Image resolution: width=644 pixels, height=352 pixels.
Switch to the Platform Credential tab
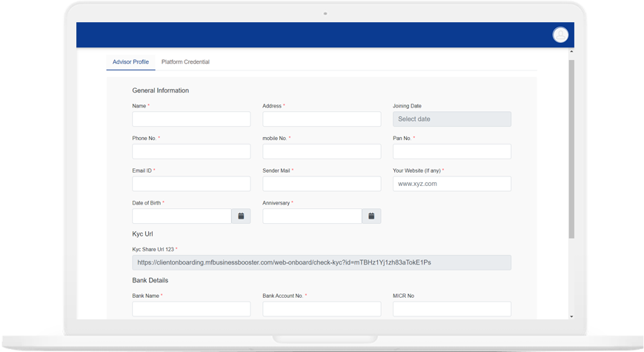[x=185, y=62]
